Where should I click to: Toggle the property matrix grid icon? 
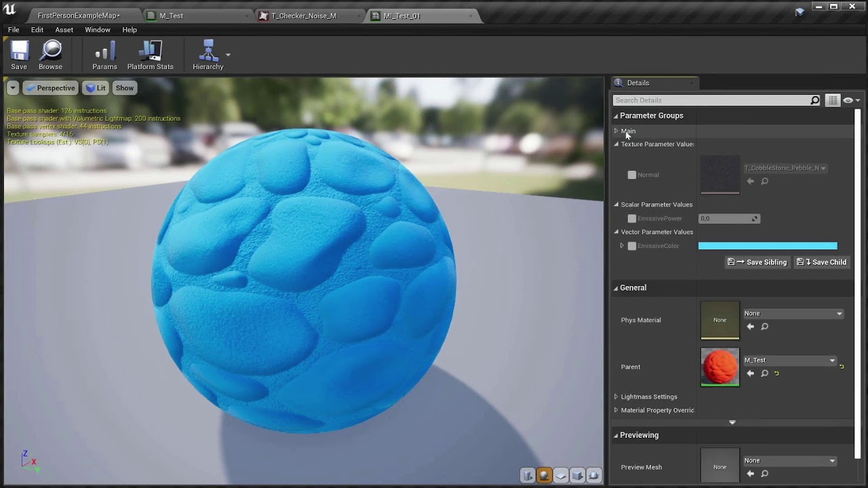(833, 100)
